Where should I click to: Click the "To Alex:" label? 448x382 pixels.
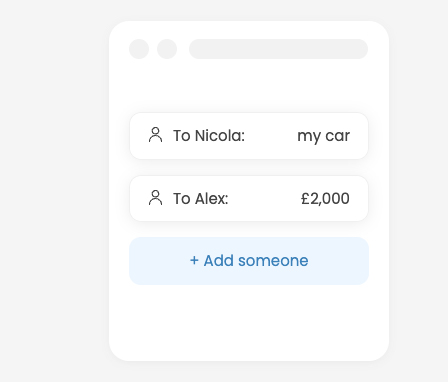201,199
